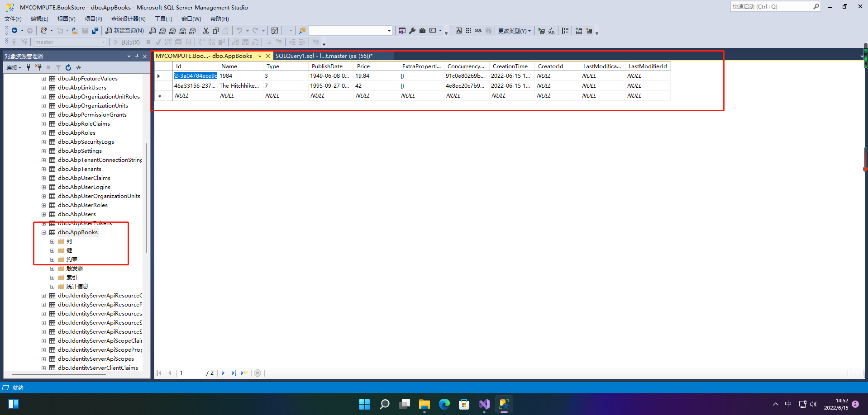Click the activity monitor icon
This screenshot has height=415, width=868.
(275, 31)
